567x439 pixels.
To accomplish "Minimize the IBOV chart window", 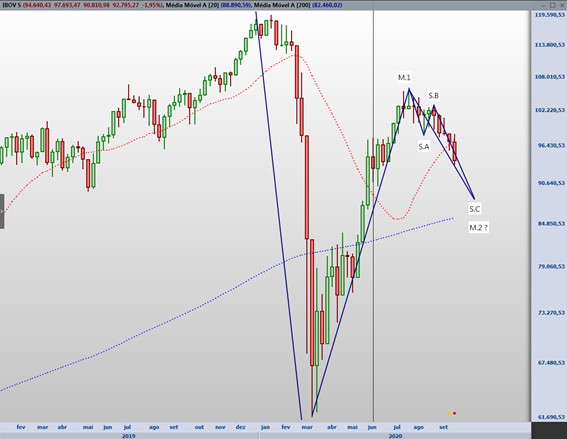I will (x=544, y=5).
